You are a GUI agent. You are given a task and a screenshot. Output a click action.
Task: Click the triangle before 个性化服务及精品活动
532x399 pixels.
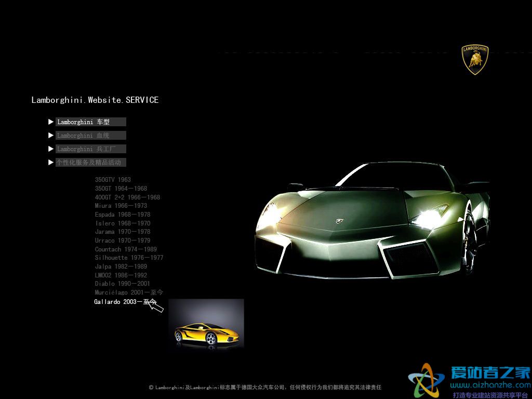pos(51,163)
